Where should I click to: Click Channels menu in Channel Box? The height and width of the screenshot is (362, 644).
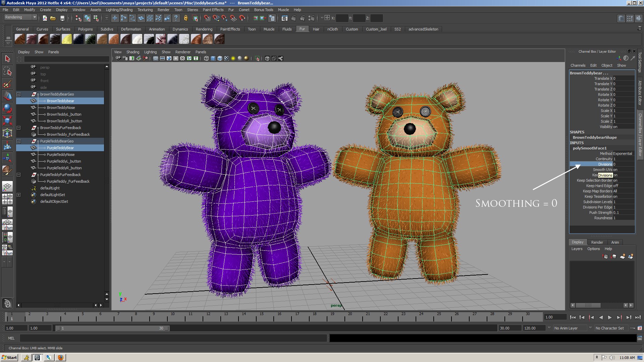tap(578, 65)
